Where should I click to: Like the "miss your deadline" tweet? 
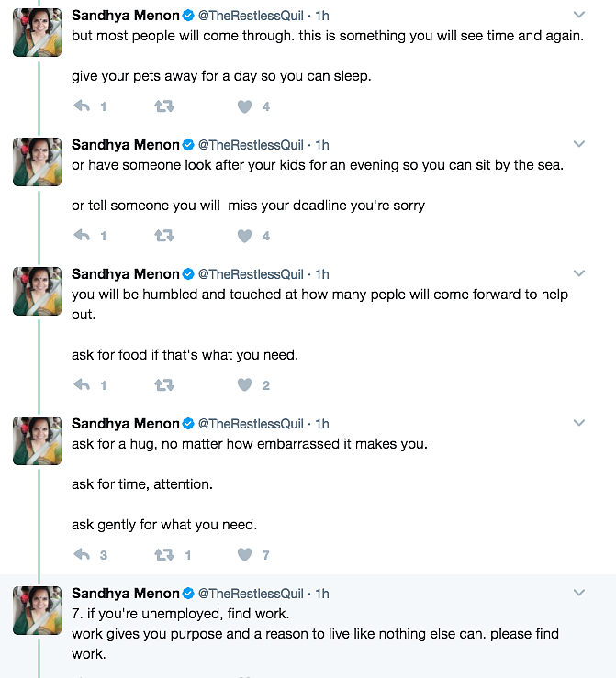pos(244,236)
